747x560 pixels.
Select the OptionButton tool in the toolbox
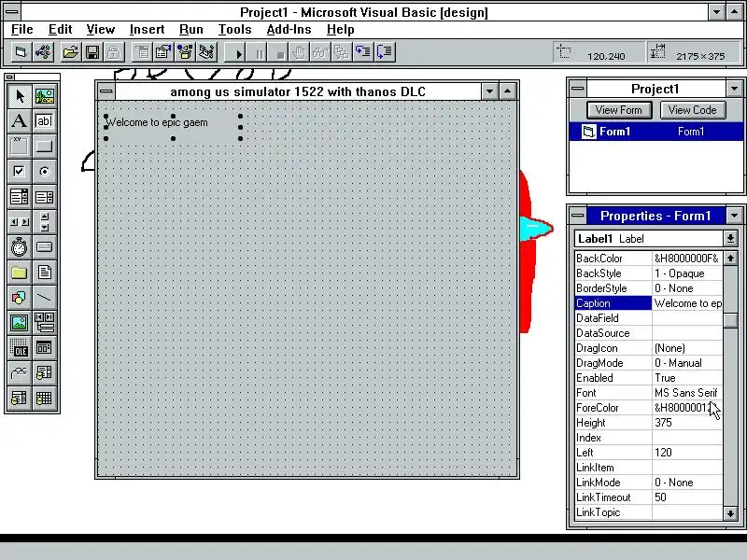[44, 172]
